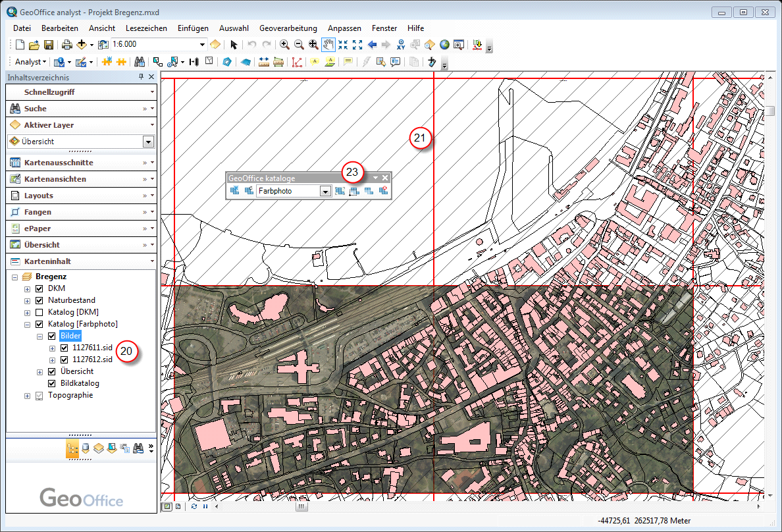Open the Lesezeichen menu
The image size is (782, 532).
146,28
